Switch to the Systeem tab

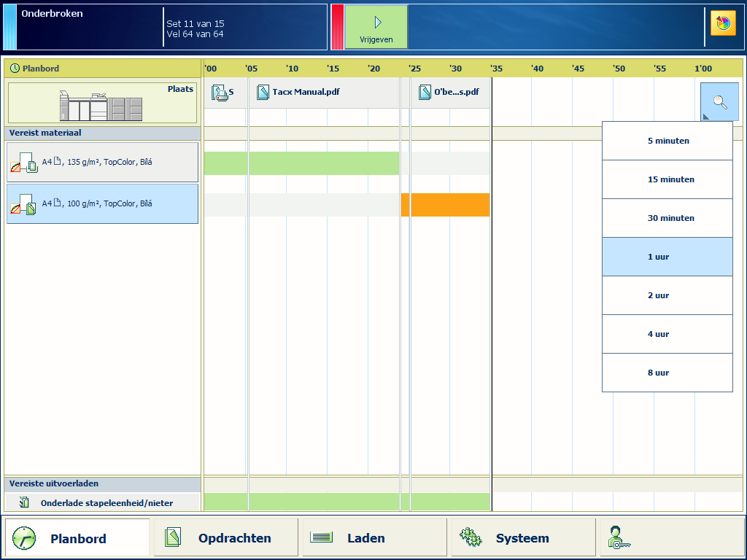point(524,538)
